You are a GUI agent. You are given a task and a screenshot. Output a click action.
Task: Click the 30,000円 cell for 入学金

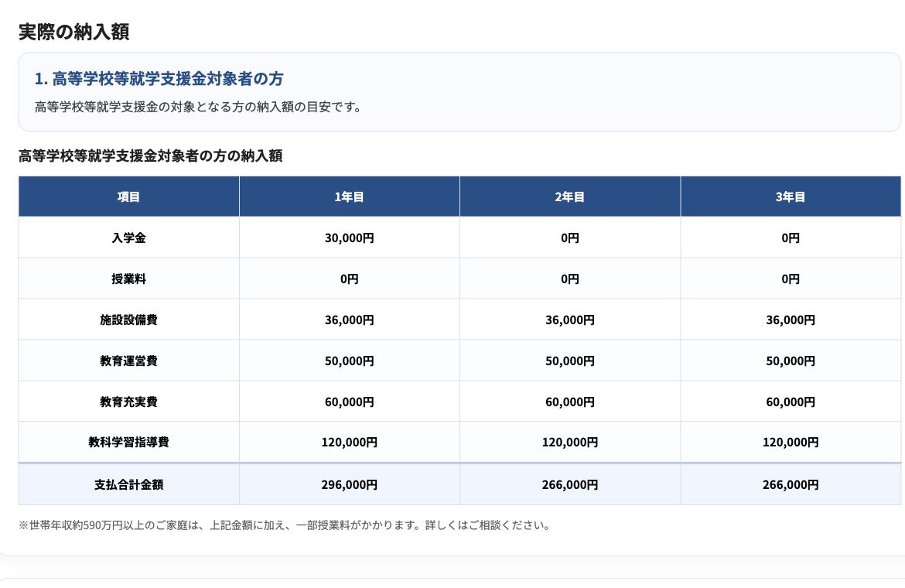(349, 238)
